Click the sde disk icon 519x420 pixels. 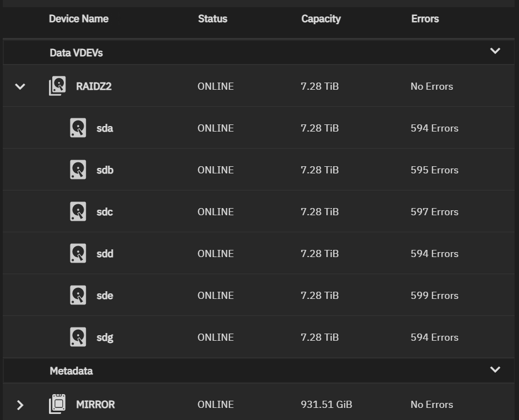(x=78, y=295)
